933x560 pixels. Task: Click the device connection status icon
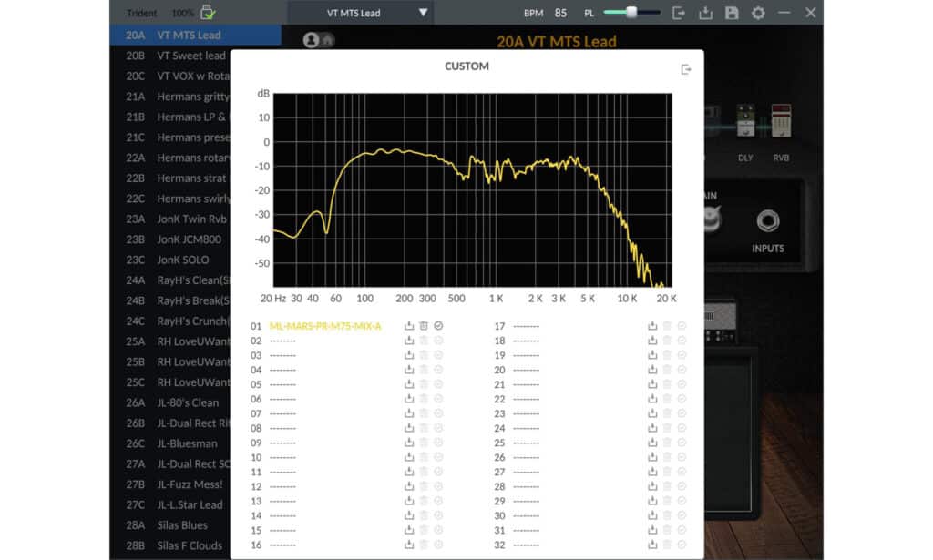click(x=208, y=12)
